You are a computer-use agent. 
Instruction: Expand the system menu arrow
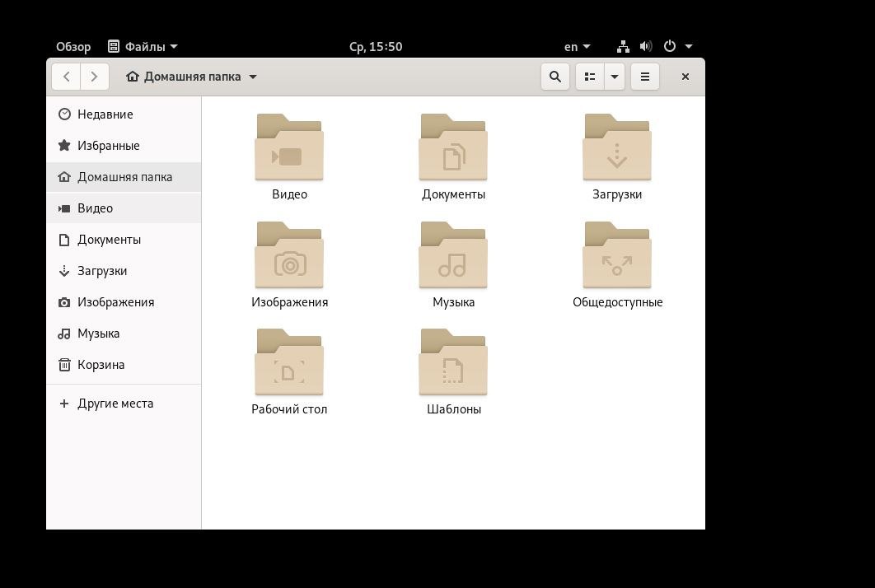point(689,46)
